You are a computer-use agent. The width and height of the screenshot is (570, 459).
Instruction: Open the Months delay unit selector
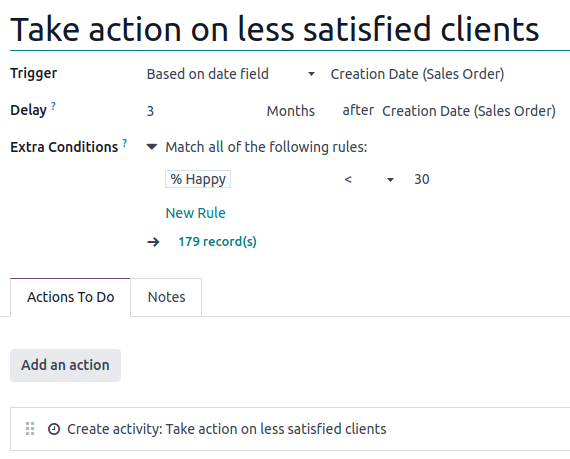(291, 111)
